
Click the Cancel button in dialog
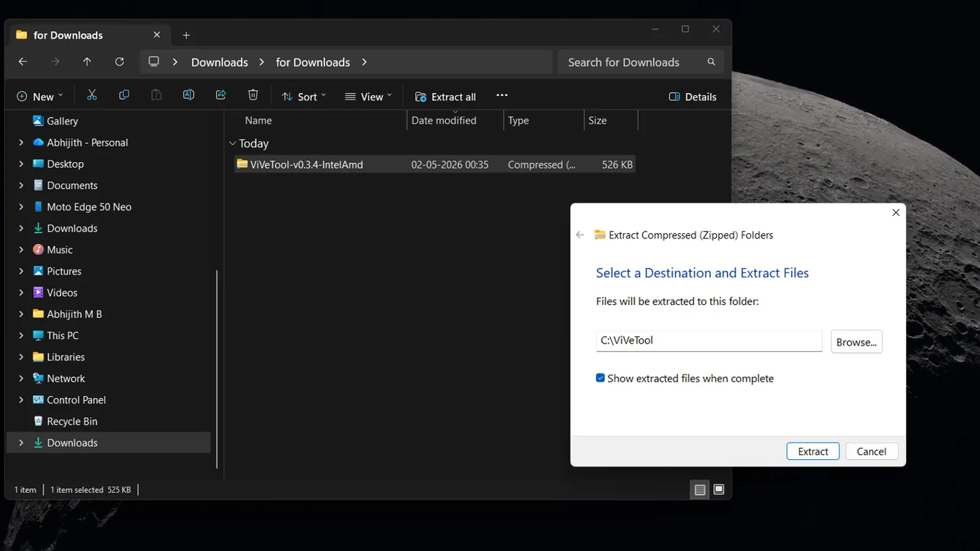click(872, 451)
